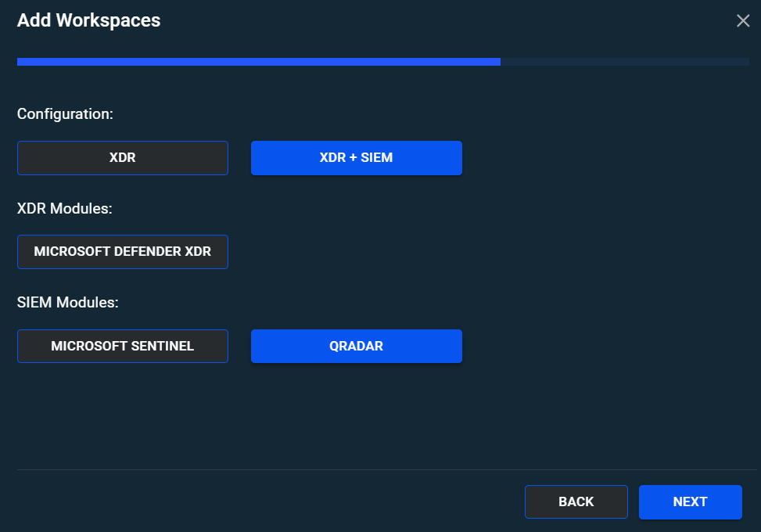Proceed by pressing the NEXT button

coord(690,502)
